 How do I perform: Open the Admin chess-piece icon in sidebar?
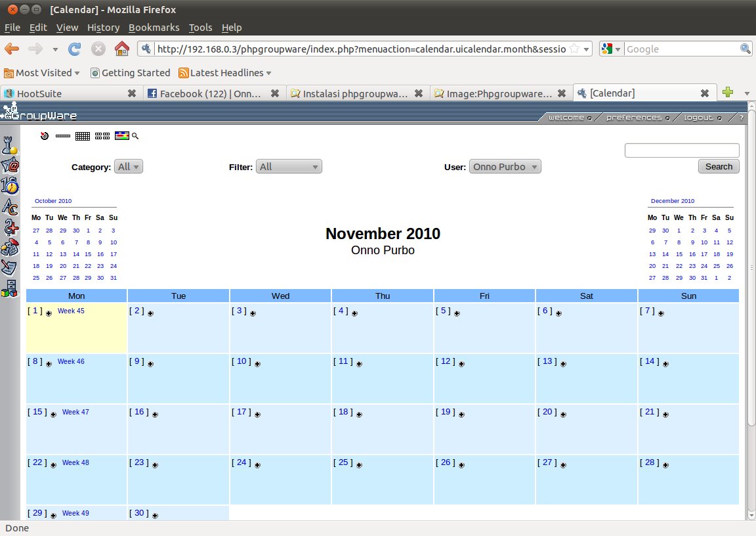pyautogui.click(x=9, y=145)
